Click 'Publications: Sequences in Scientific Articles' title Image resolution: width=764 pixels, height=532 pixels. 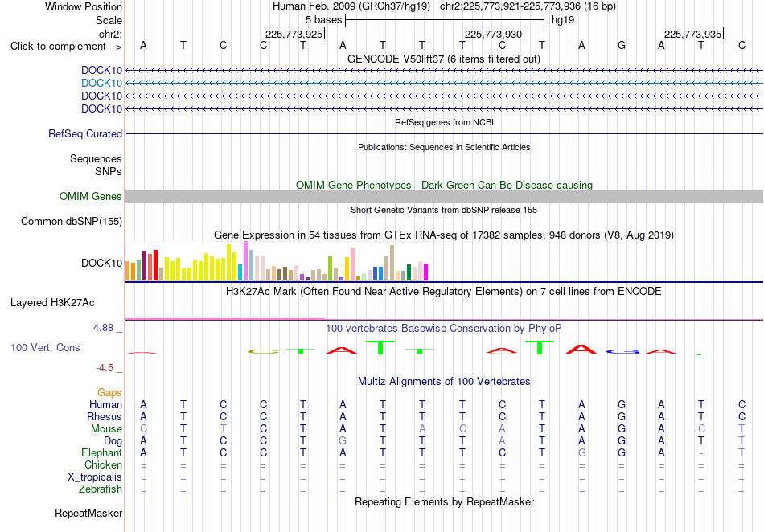pos(444,147)
